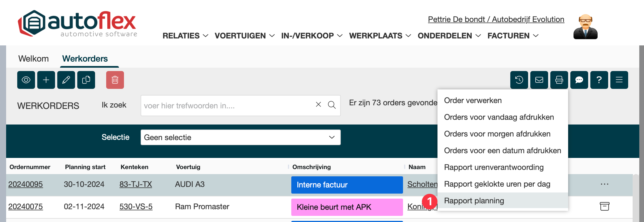The width and height of the screenshot is (644, 222).
Task: Open help with question mark icon
Action: click(x=599, y=80)
